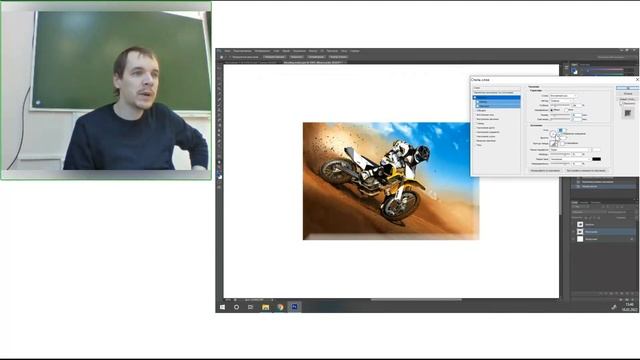Image resolution: width=640 pixels, height=360 pixels.
Task: Open Task View from the taskbar
Action: pyautogui.click(x=250, y=307)
